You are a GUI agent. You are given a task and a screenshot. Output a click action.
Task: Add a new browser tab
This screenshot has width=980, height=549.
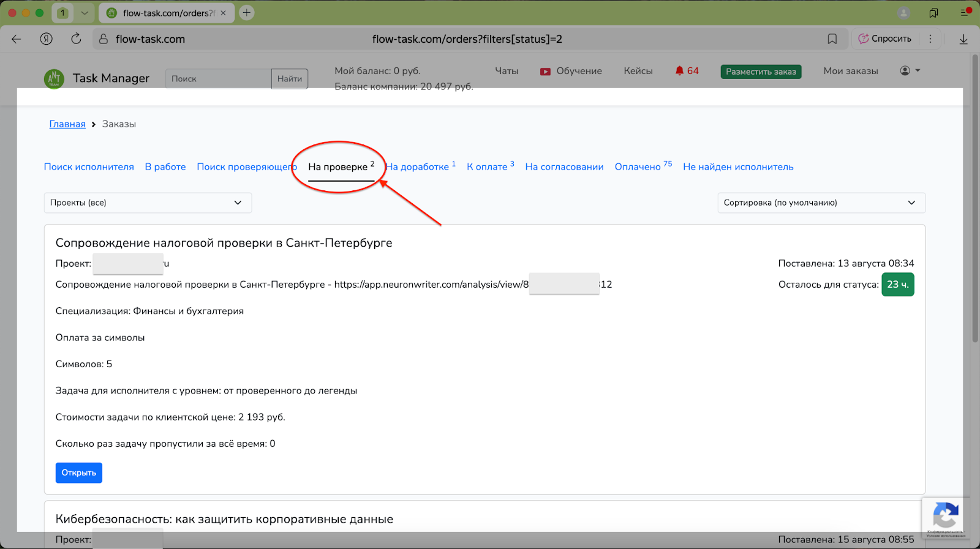(246, 13)
